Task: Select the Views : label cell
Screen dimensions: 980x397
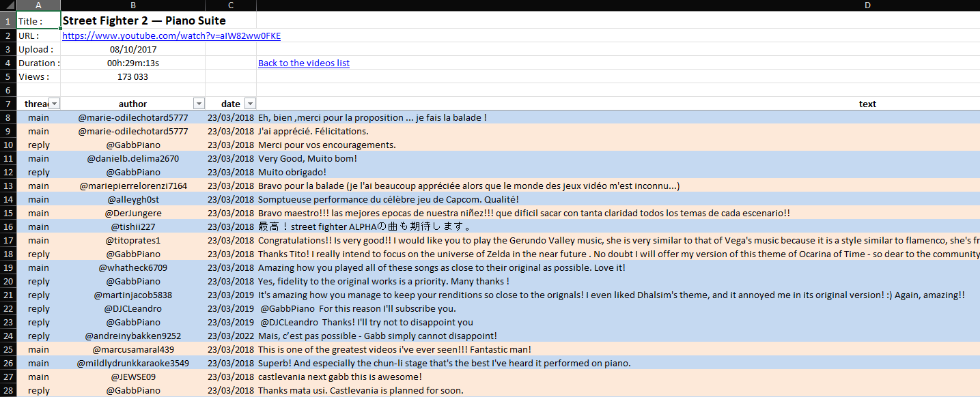Action: tap(38, 76)
